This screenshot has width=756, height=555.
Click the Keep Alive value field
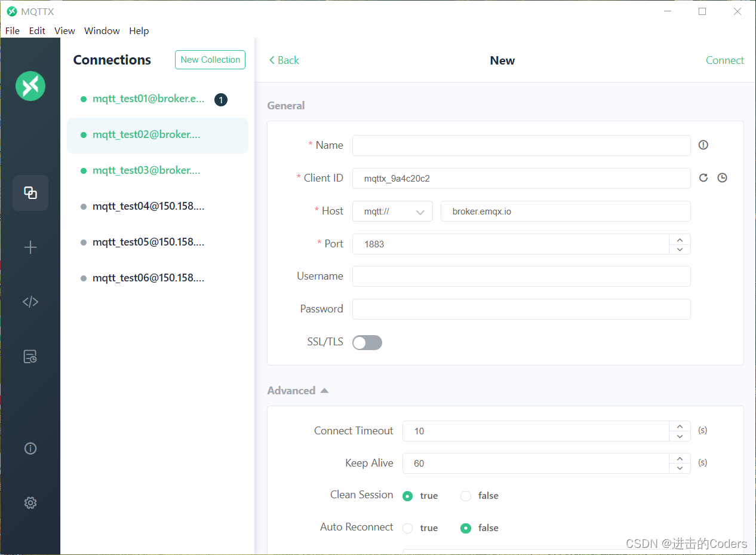click(536, 463)
